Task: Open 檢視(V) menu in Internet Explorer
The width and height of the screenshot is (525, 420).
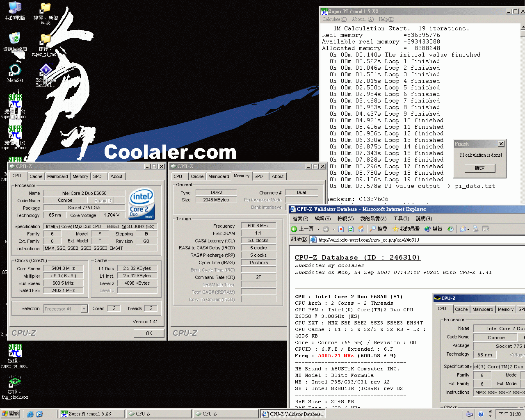Action: (345, 219)
